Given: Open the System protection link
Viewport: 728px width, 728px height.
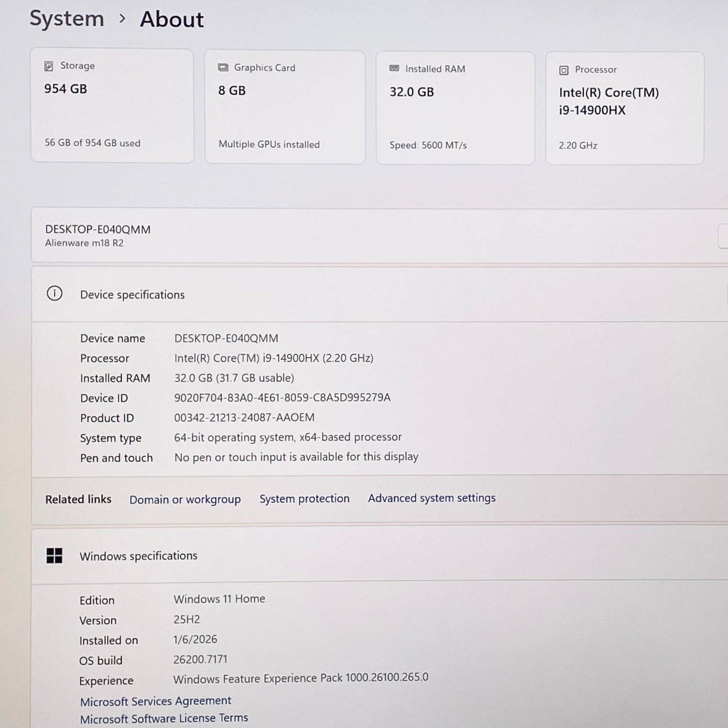Looking at the screenshot, I should pos(304,499).
